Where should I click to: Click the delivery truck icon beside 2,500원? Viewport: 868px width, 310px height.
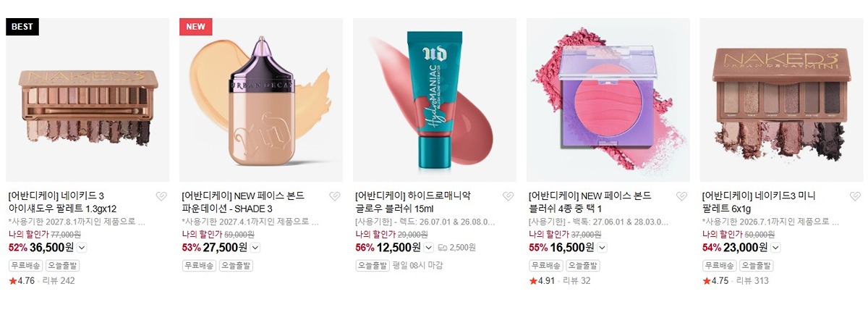click(443, 248)
